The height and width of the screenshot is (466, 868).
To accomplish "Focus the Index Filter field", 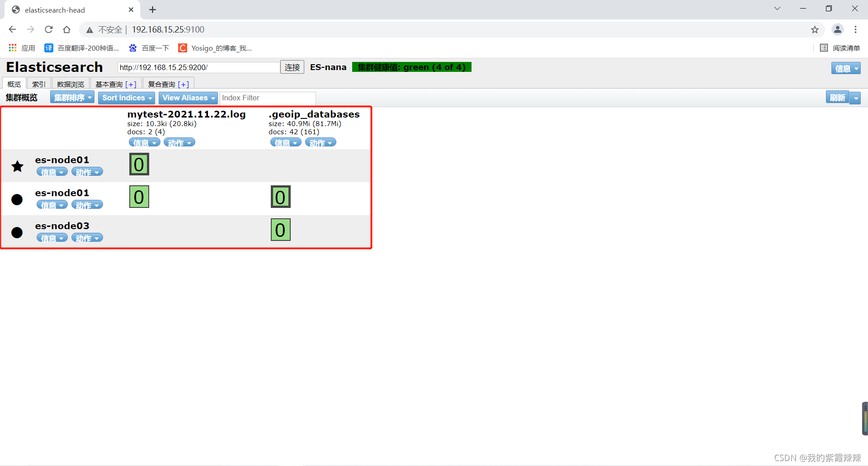I will 268,98.
